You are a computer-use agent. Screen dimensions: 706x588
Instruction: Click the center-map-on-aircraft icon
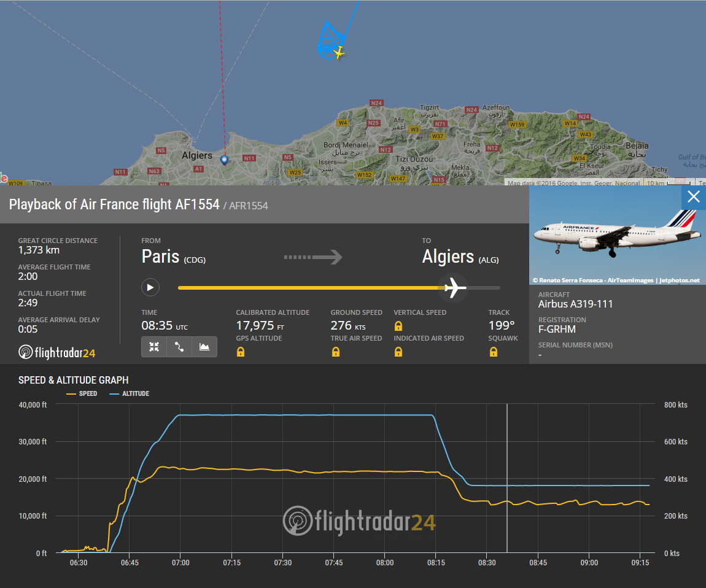pos(154,347)
